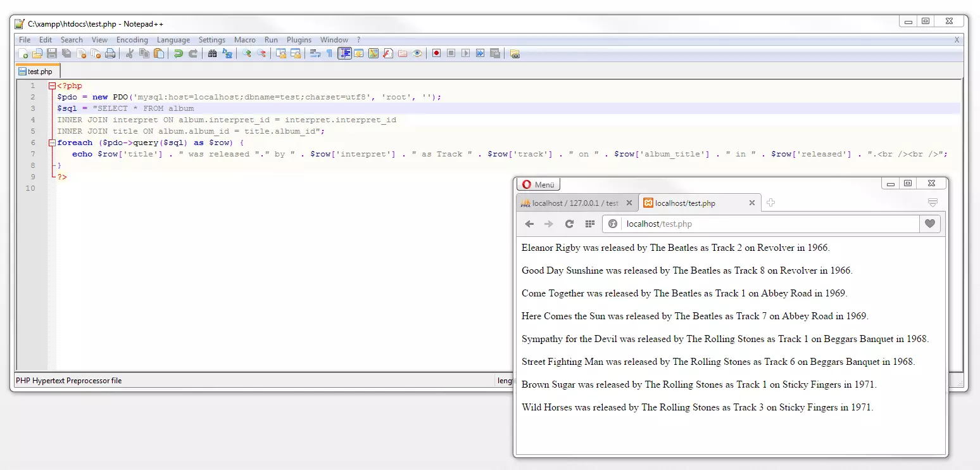
Task: Click the Close All files toolbar icon
Action: click(96, 54)
